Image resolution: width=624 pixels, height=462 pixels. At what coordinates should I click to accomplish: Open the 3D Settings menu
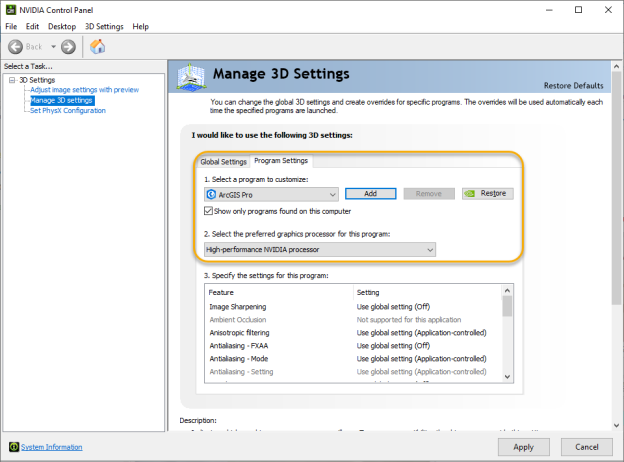point(104,26)
